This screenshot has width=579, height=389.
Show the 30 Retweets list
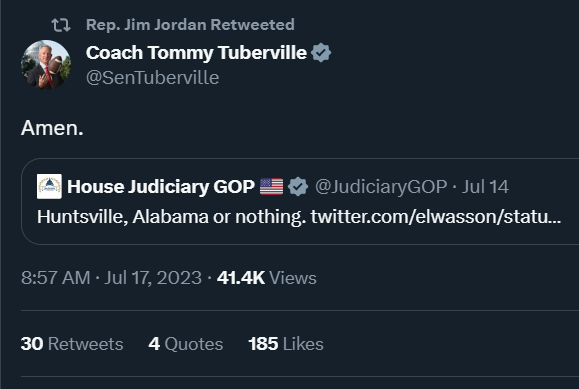tap(72, 344)
